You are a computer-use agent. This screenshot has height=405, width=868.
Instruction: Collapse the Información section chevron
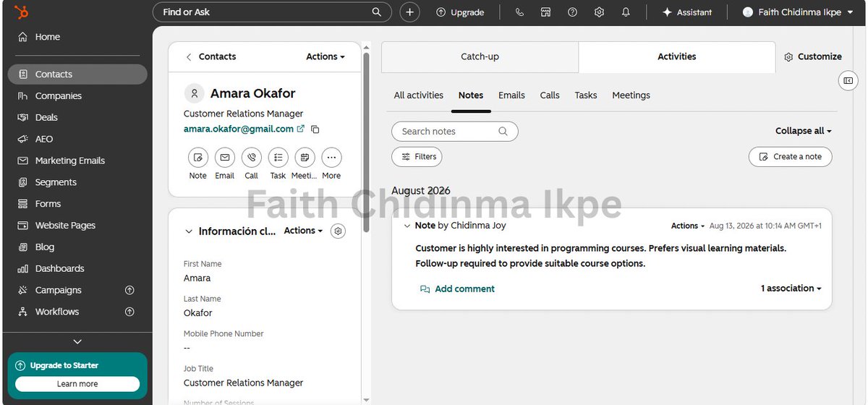tap(189, 231)
